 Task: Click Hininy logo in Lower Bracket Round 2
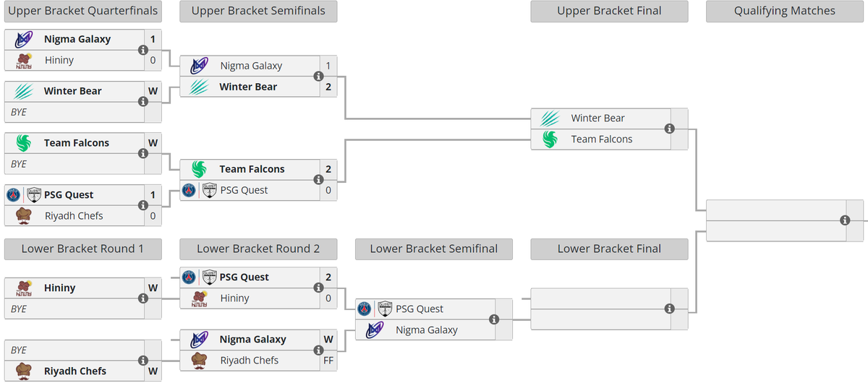[199, 298]
